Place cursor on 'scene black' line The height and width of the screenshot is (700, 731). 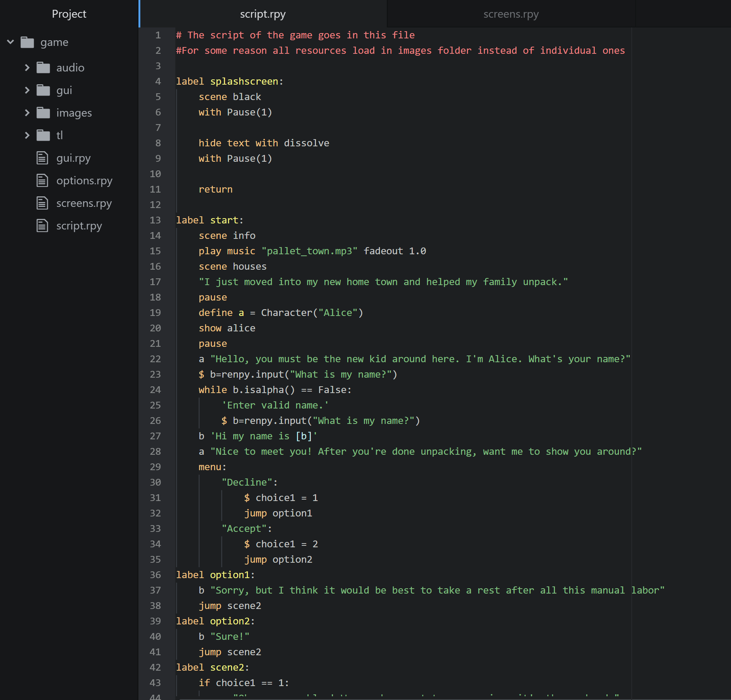(230, 97)
